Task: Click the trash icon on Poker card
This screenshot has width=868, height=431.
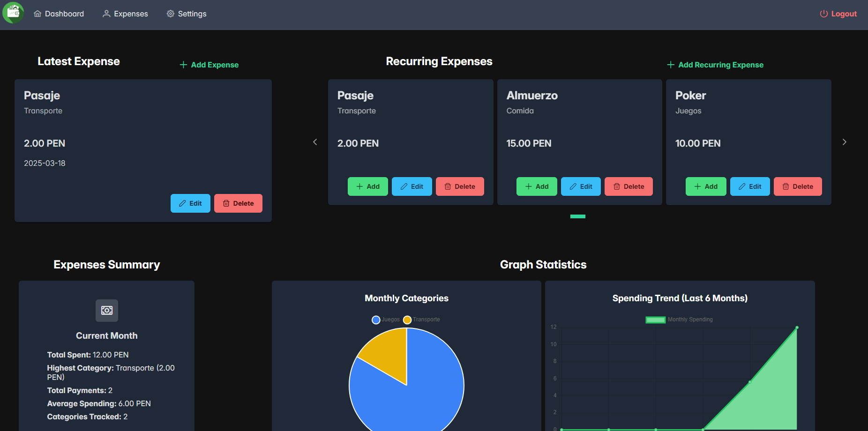Action: (x=786, y=186)
